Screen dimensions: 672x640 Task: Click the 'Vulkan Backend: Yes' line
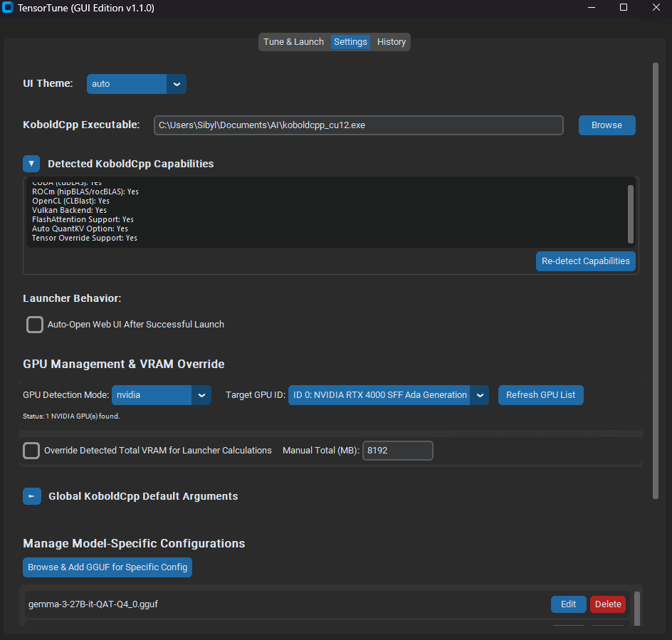(69, 210)
